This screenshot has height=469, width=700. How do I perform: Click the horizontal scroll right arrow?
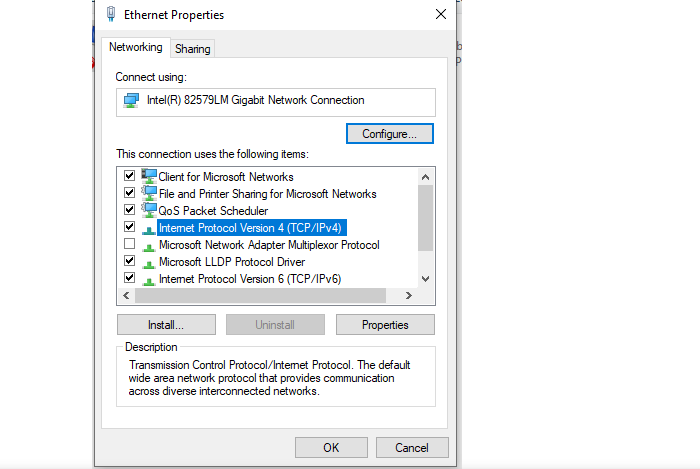coord(408,295)
